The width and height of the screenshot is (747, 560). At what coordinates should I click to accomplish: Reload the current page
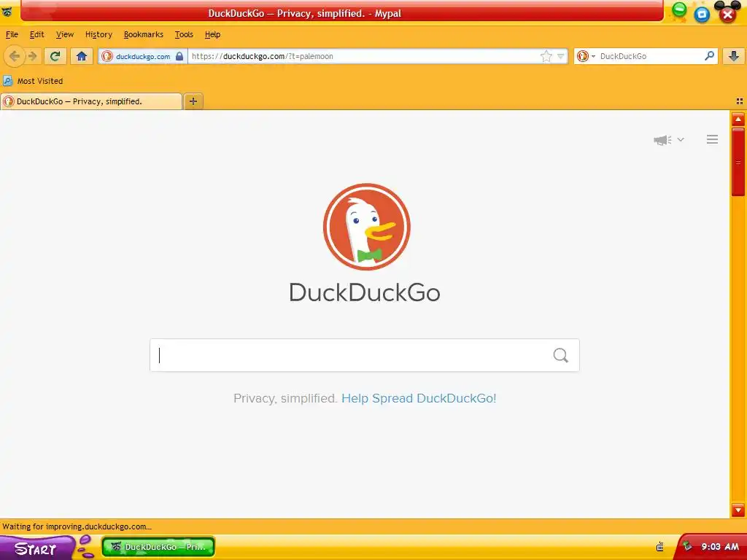[x=55, y=56]
